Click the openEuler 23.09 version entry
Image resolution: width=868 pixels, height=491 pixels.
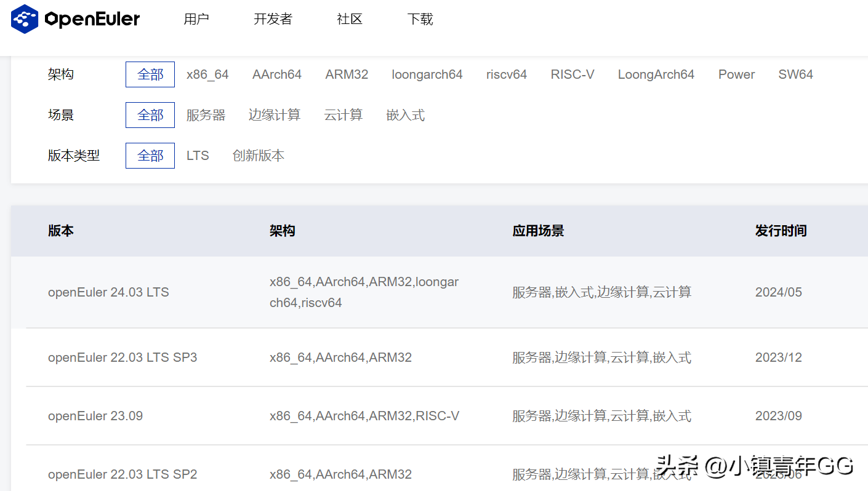[95, 416]
